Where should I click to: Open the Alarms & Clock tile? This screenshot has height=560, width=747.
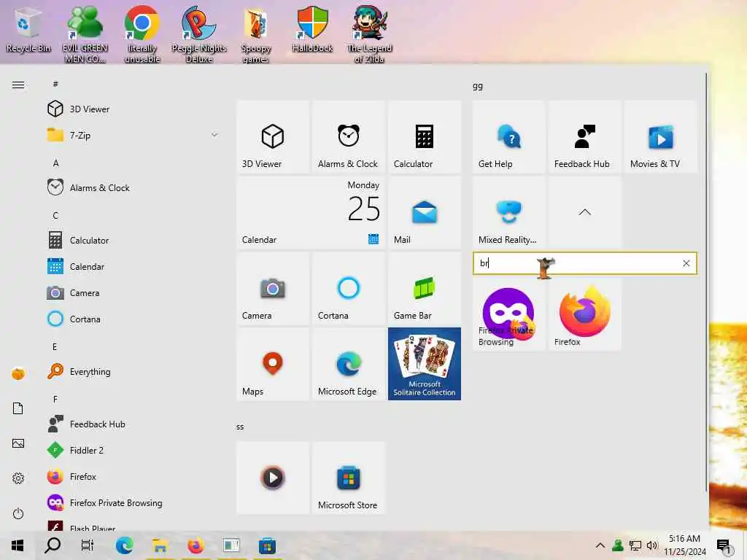(348, 136)
